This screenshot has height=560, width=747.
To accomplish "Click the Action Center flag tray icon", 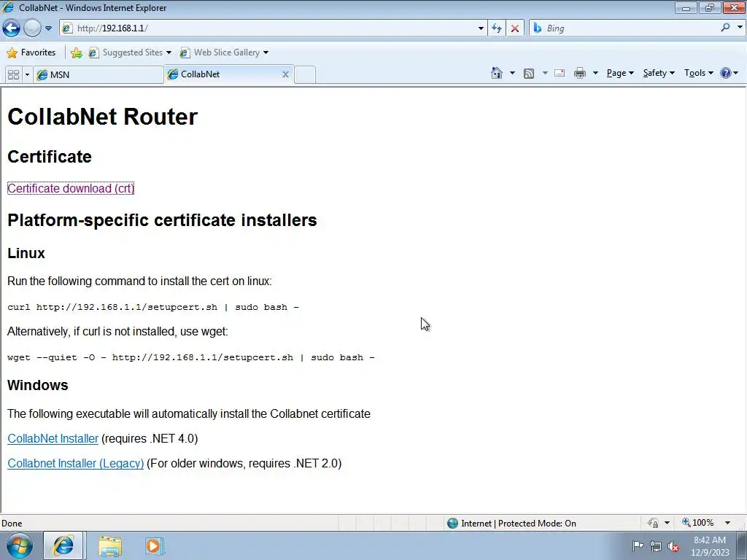I will pyautogui.click(x=638, y=545).
